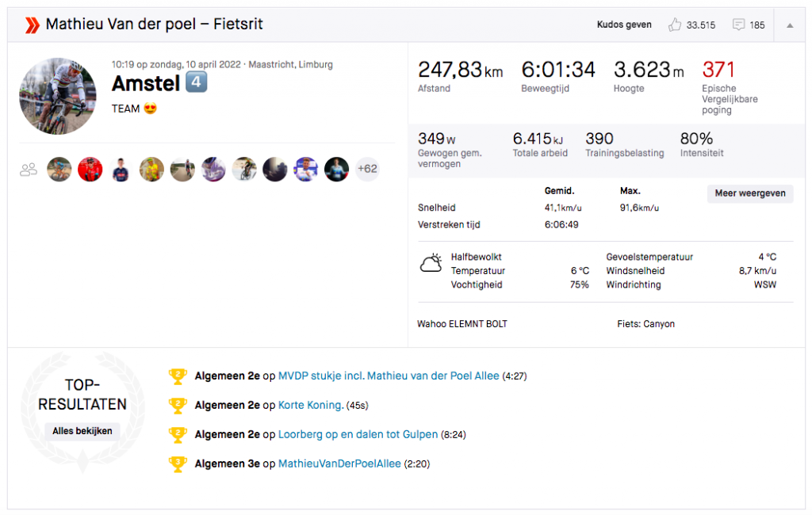Click the large athlete profile photo

click(58, 97)
